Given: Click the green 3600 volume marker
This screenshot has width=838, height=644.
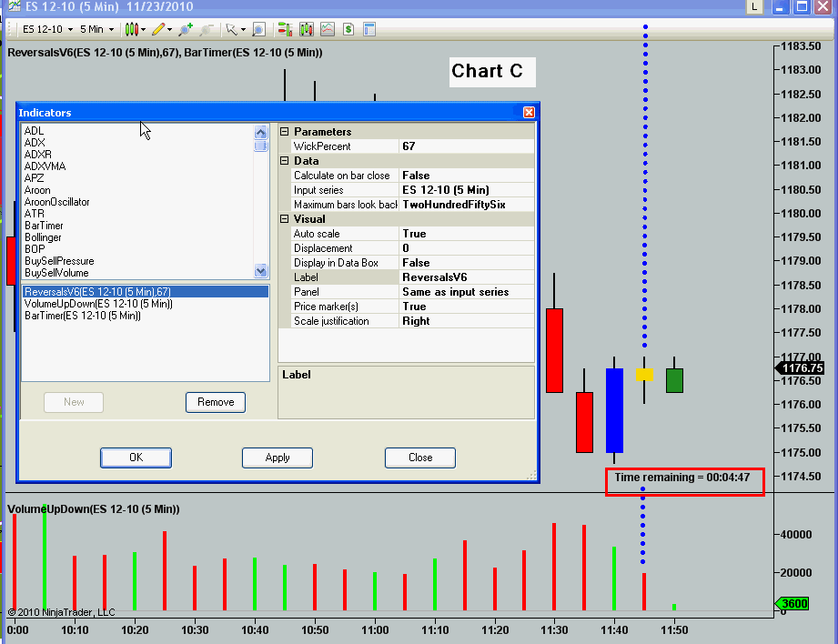Looking at the screenshot, I should [x=791, y=604].
